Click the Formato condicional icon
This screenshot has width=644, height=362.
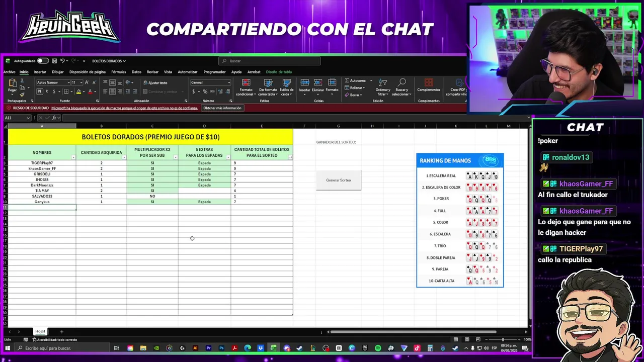coord(246,86)
